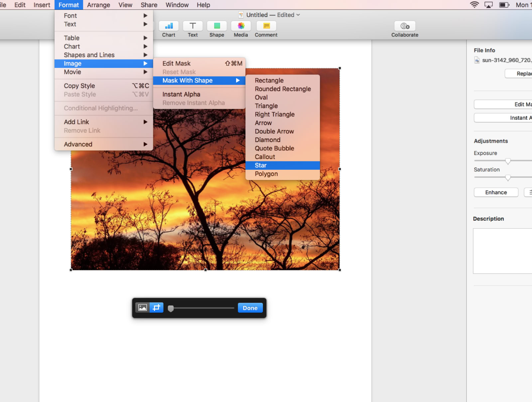Screen dimensions: 532x402
Task: Open the Media toolbar icon
Action: [241, 26]
